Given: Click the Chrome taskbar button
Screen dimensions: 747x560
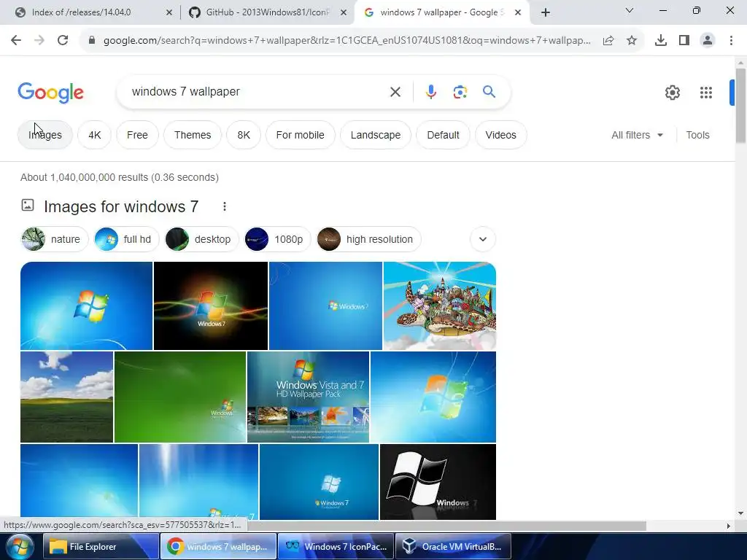Looking at the screenshot, I should tap(218, 547).
